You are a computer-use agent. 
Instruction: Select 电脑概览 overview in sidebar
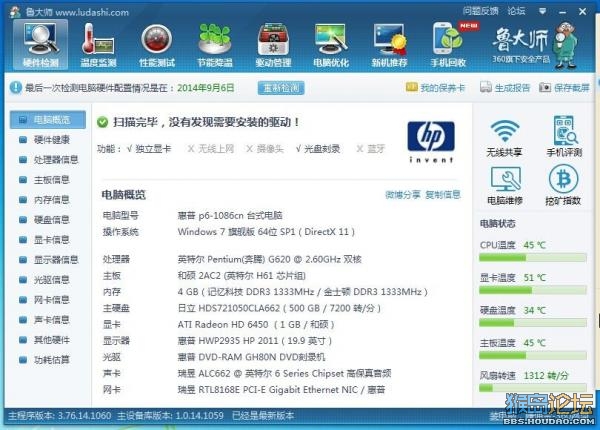tap(48, 120)
